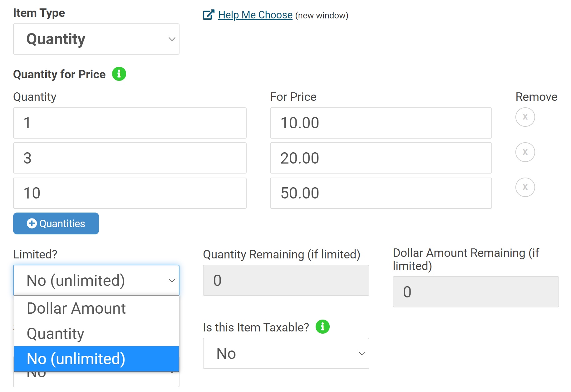Open the Help Me Choose link
Screen dimensions: 571x392
255,15
